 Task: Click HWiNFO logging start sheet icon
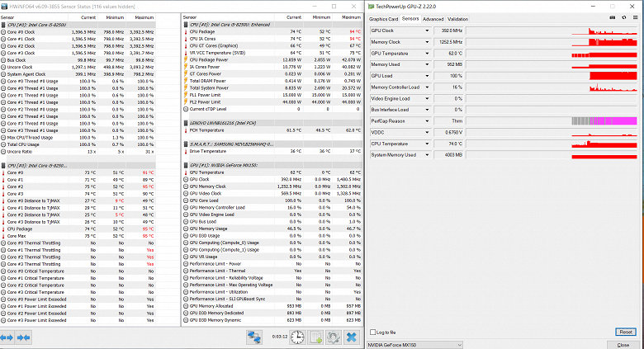coord(315,337)
